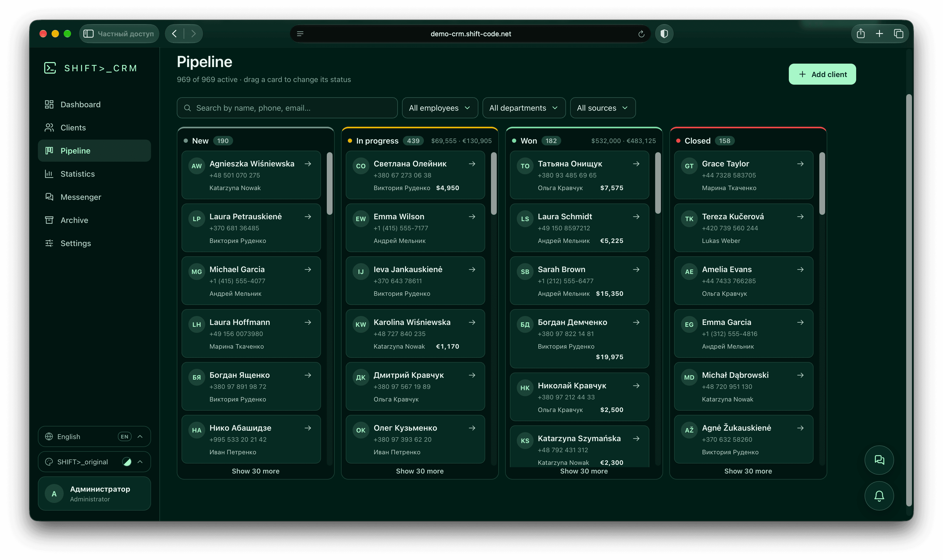
Task: Open the Dashboard menu item
Action: (94, 105)
